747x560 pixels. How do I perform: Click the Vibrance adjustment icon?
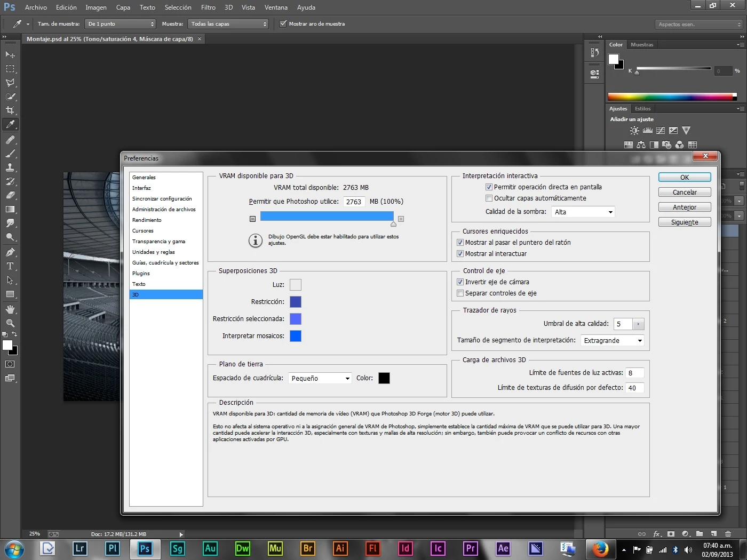(686, 130)
